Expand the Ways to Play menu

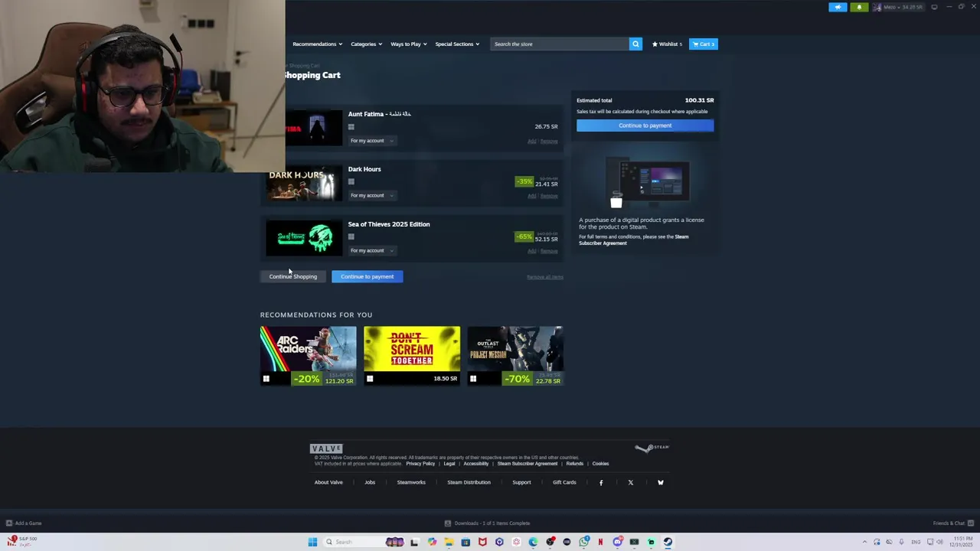tap(408, 44)
